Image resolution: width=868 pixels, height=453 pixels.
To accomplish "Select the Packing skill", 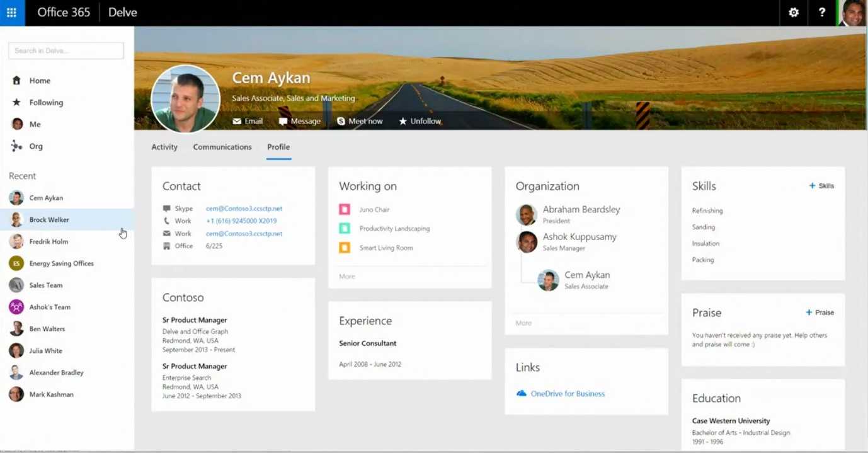I will click(703, 260).
